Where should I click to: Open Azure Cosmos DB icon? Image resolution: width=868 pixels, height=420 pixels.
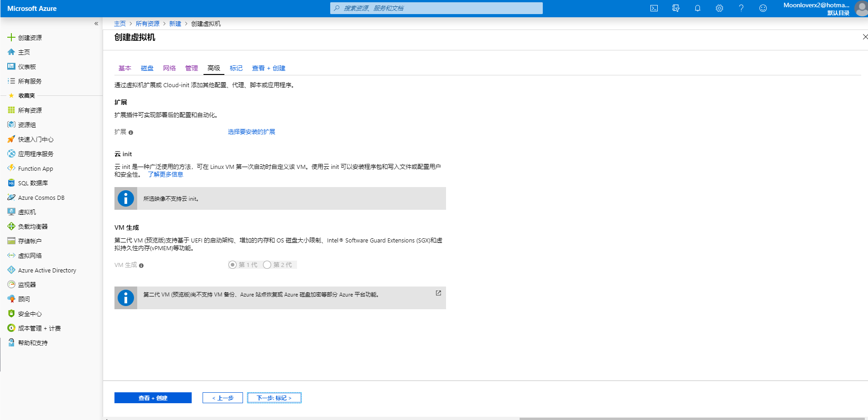coord(11,197)
